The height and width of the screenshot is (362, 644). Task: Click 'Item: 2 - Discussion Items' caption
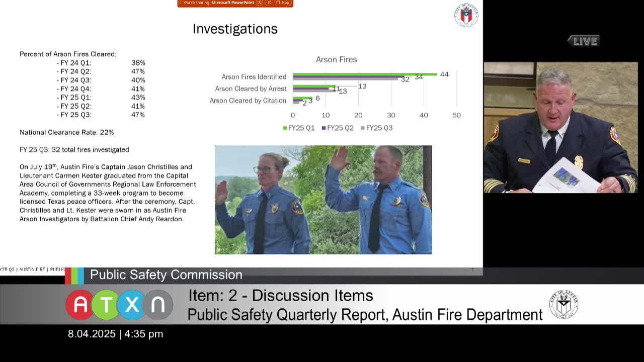(x=281, y=296)
